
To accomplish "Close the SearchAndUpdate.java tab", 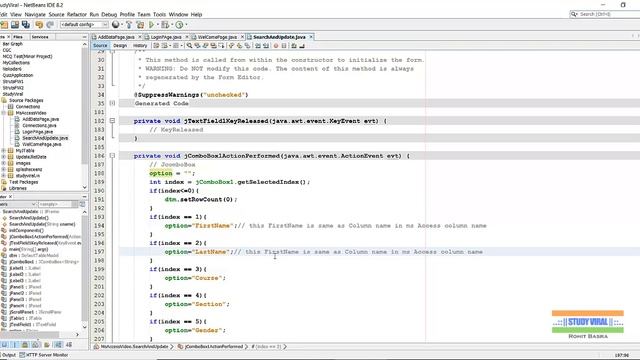I will click(x=311, y=37).
